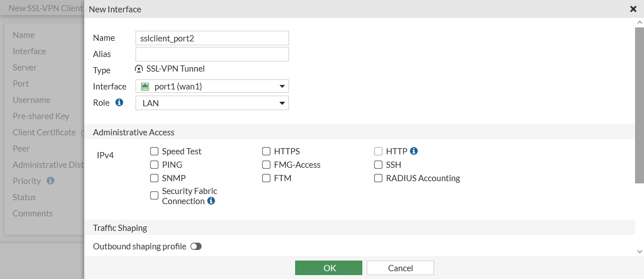The height and width of the screenshot is (279, 644).
Task: Enable the PING checkbox
Action: pos(154,165)
